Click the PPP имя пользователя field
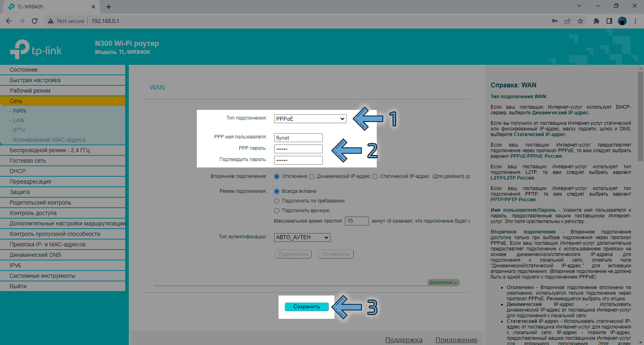Viewport: 644px width, 345px height. pyautogui.click(x=298, y=138)
